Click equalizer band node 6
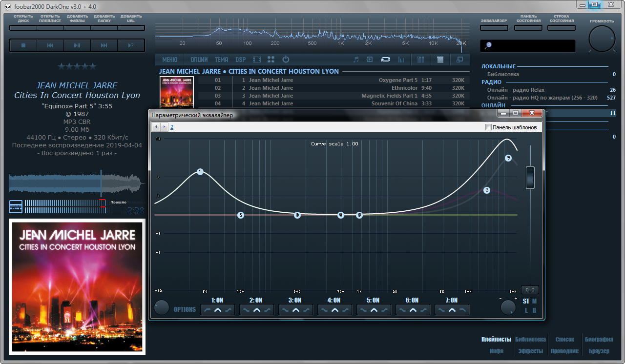The width and height of the screenshot is (625, 364). coord(487,190)
